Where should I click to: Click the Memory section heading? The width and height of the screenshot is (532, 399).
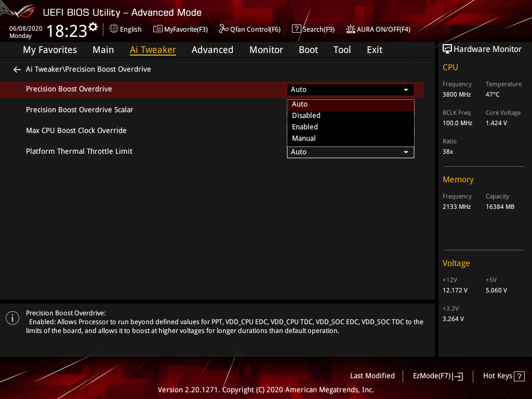[x=458, y=180]
